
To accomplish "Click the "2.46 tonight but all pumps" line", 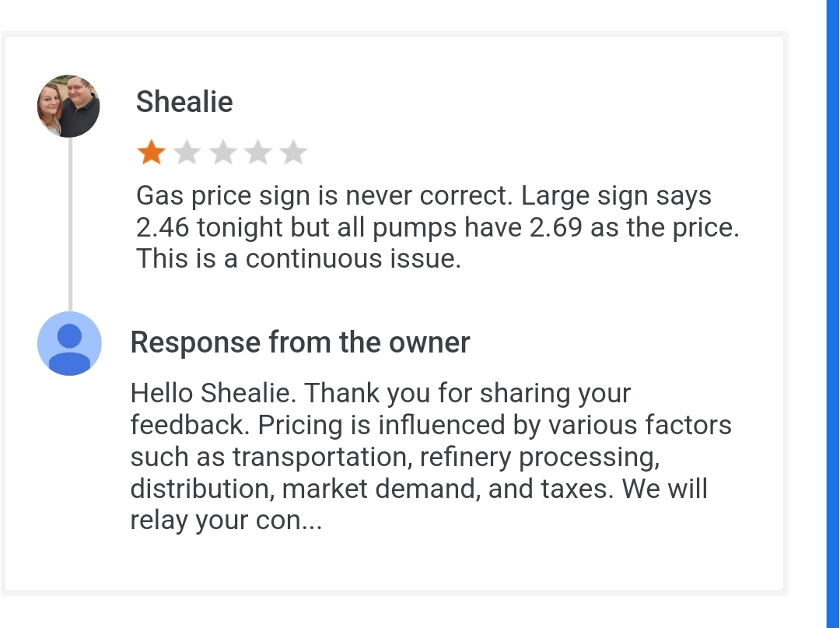I will pos(437,228).
